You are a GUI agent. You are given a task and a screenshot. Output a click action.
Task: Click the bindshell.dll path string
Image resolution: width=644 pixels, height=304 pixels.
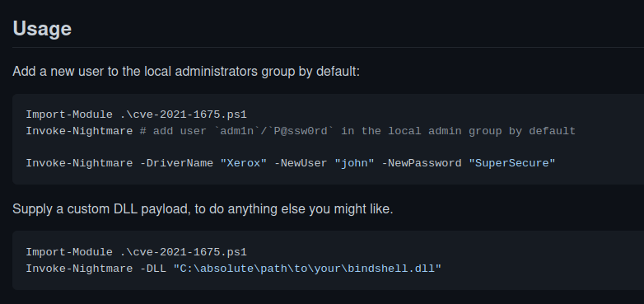pos(307,269)
